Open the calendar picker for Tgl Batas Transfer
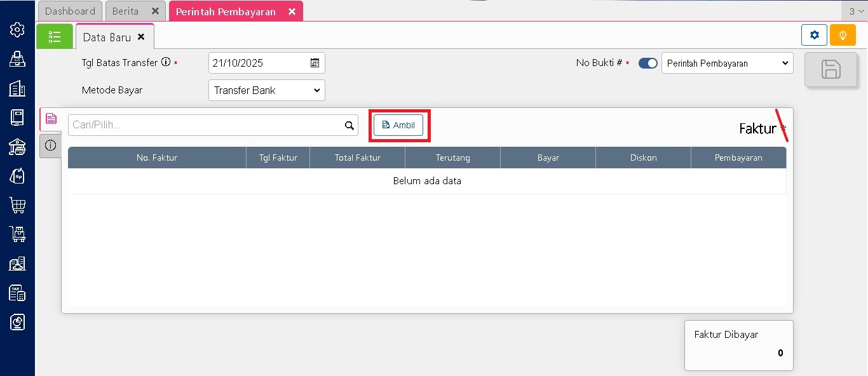Screen dimensions: 868x376 (x=315, y=63)
